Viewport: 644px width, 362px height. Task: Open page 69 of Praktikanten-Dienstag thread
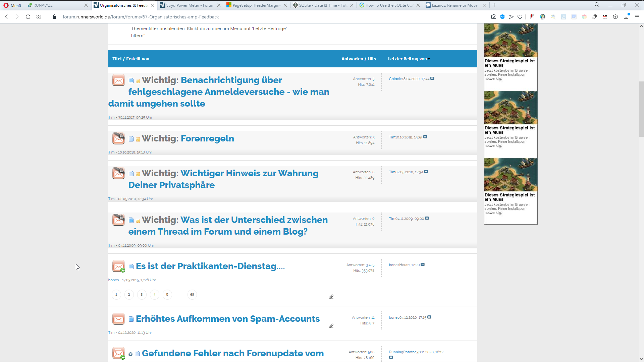click(192, 295)
